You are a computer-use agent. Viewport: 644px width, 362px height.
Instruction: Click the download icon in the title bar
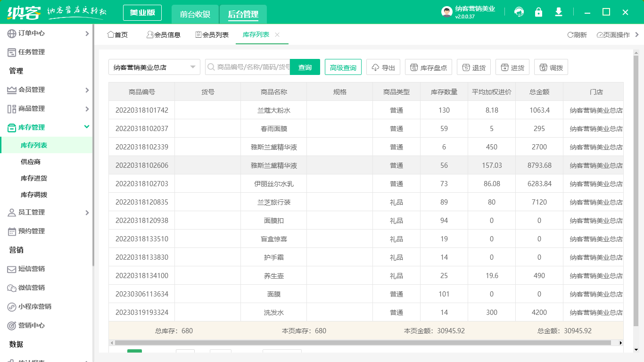pyautogui.click(x=558, y=12)
